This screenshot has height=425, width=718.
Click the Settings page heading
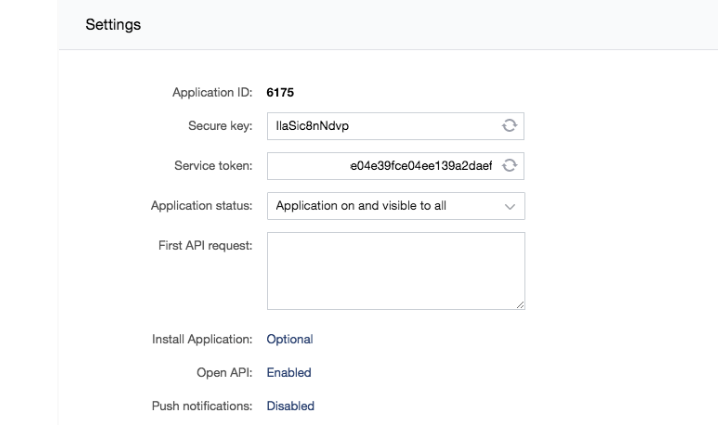[113, 25]
